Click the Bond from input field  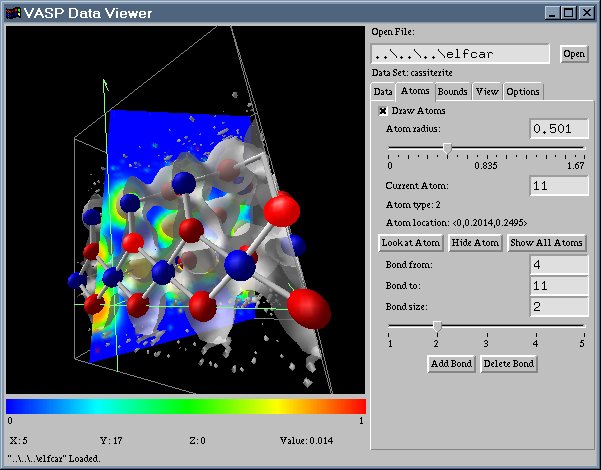557,264
